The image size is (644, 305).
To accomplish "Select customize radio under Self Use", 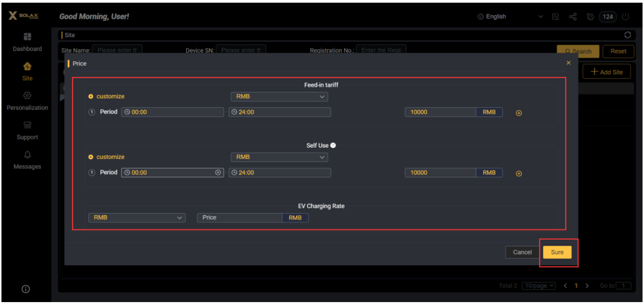I will (91, 157).
